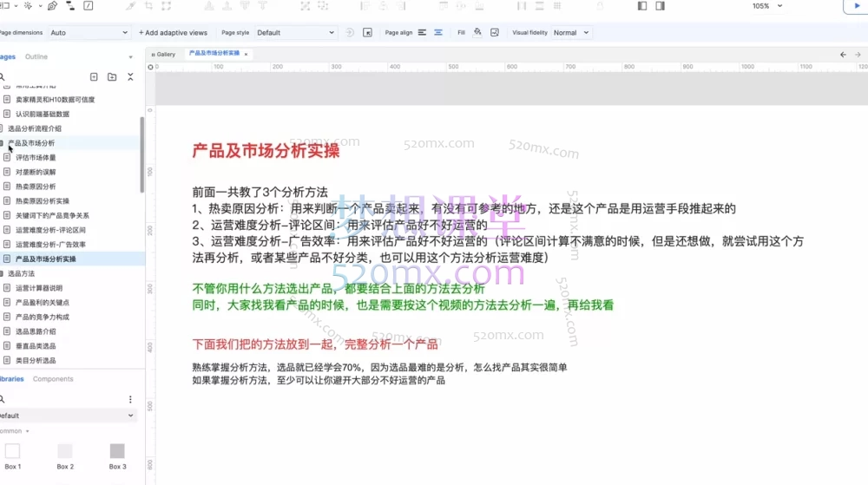The width and height of the screenshot is (868, 485).
Task: Switch to the Gallery canvas tab
Action: click(x=165, y=54)
